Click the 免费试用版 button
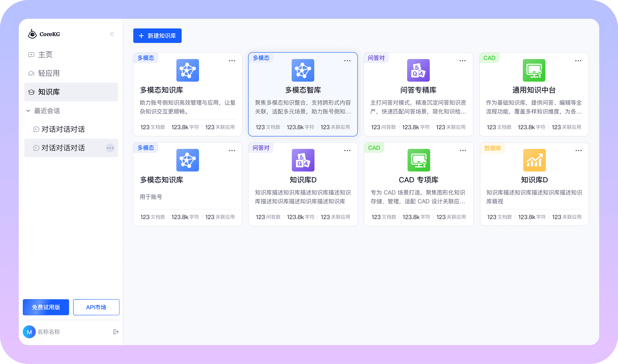618x364 pixels. pyautogui.click(x=46, y=307)
